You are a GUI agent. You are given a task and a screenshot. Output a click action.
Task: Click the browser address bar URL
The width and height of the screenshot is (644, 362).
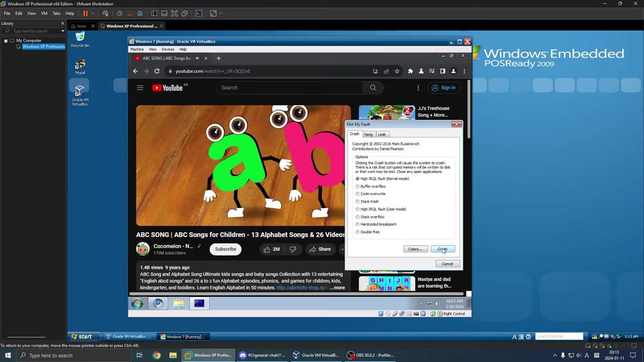(213, 71)
